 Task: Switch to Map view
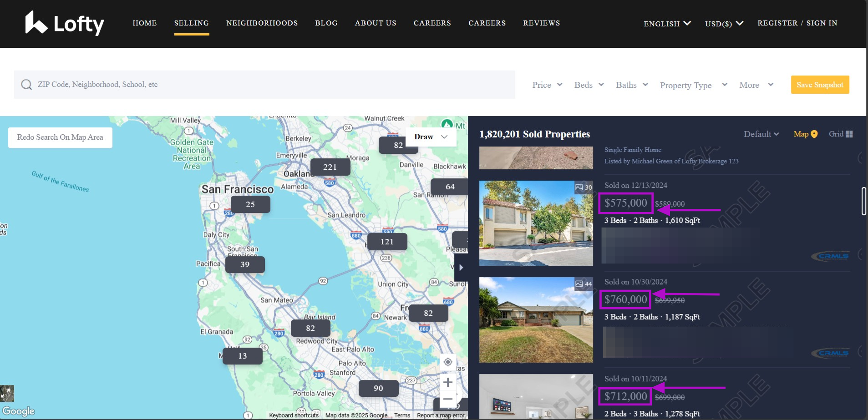(805, 134)
